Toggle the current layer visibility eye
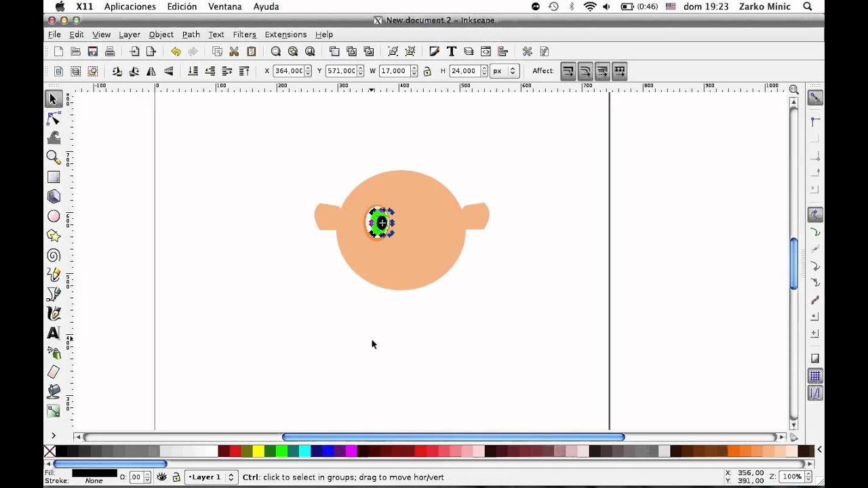Screen dimensions: 868x488 (161, 477)
